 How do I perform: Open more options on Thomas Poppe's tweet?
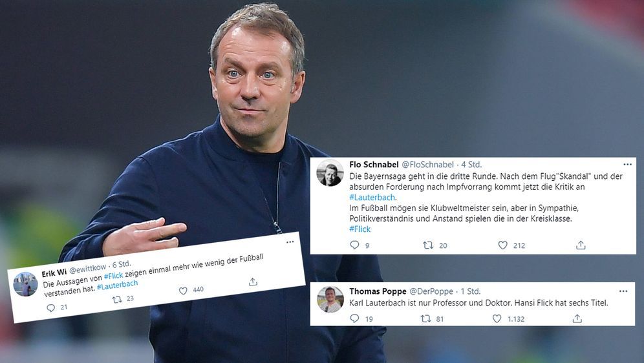[623, 291]
